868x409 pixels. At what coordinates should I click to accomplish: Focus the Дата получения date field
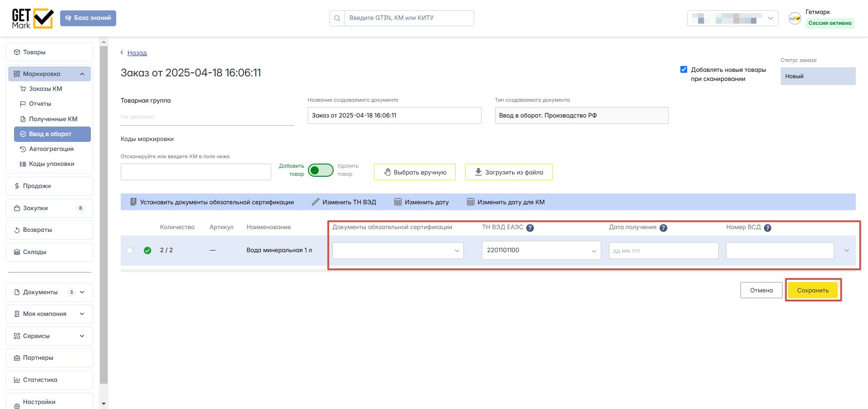664,250
